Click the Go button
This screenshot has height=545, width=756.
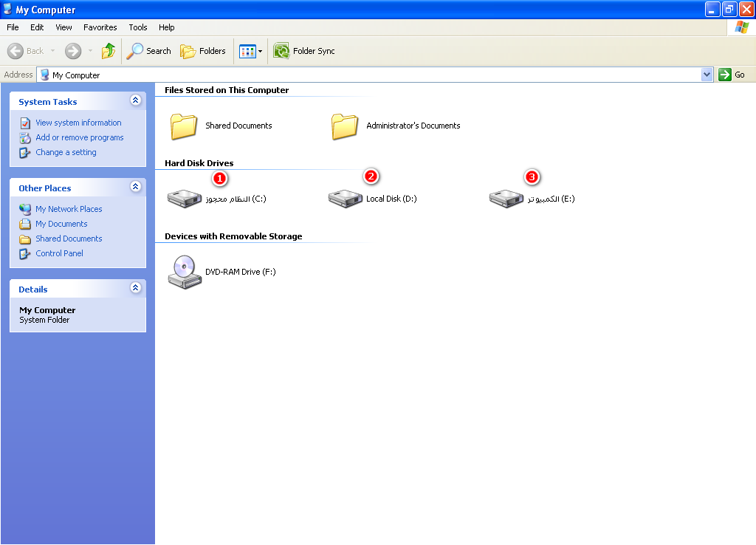(x=733, y=75)
